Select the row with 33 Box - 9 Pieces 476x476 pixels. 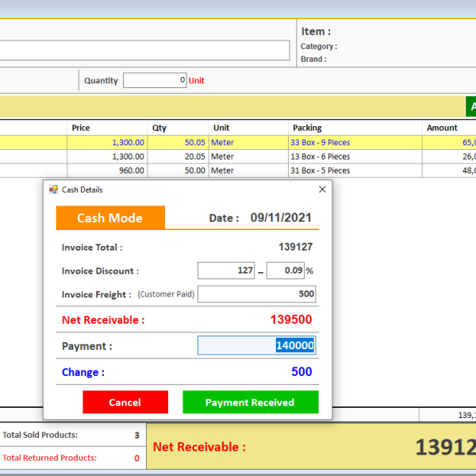(321, 143)
